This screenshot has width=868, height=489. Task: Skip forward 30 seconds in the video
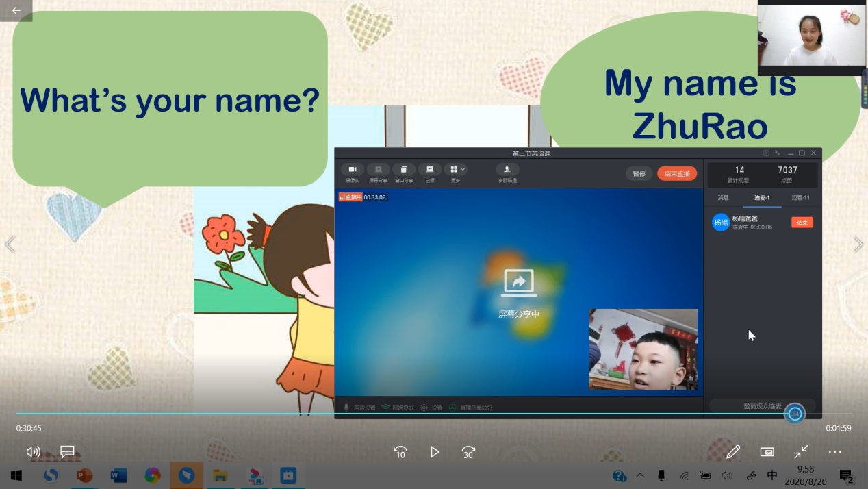pos(468,452)
